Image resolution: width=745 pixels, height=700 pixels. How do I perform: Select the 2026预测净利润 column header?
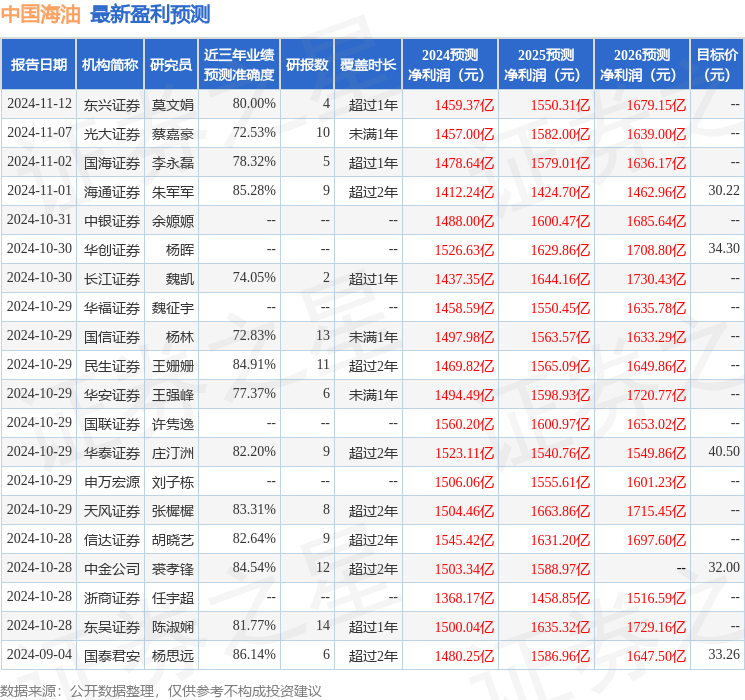point(642,65)
